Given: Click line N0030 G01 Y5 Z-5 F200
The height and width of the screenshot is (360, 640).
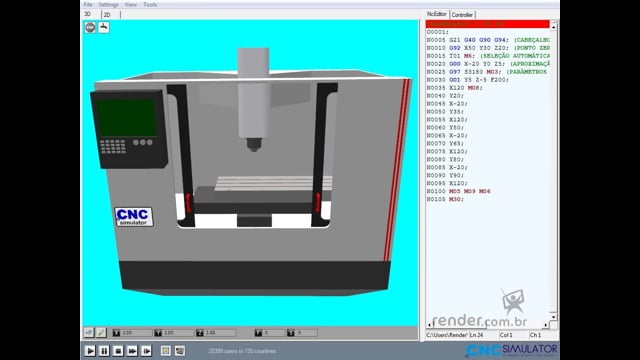Looking at the screenshot, I should pyautogui.click(x=468, y=80).
